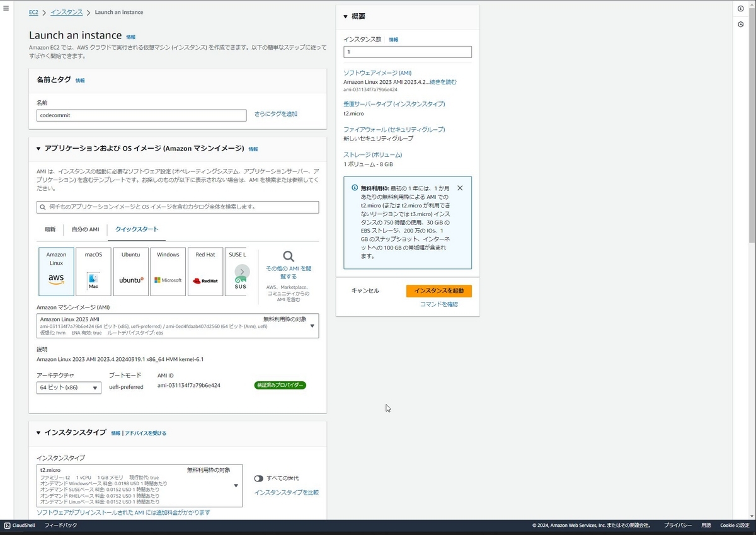Open the 64 ビット (x86) architecture dropdown
This screenshot has height=535, width=756.
pos(68,388)
